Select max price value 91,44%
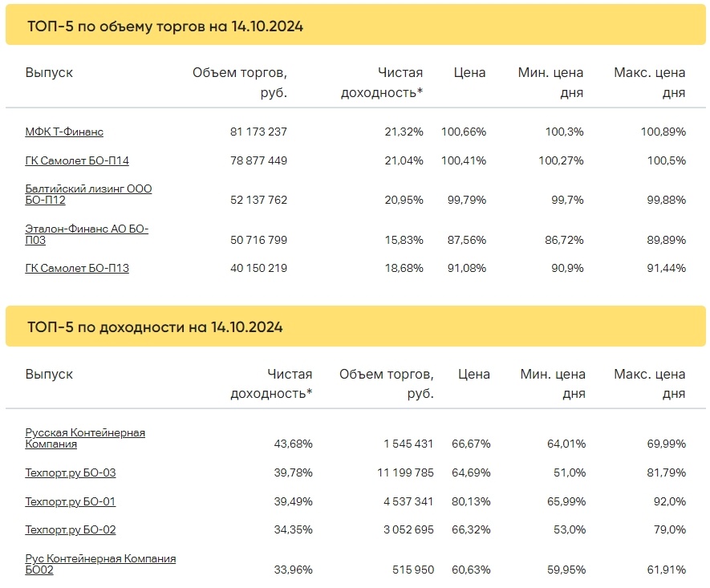 pos(667,269)
